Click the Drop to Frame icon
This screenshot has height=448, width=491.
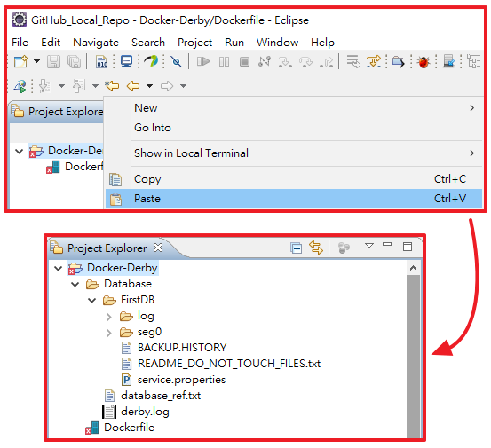point(353,61)
